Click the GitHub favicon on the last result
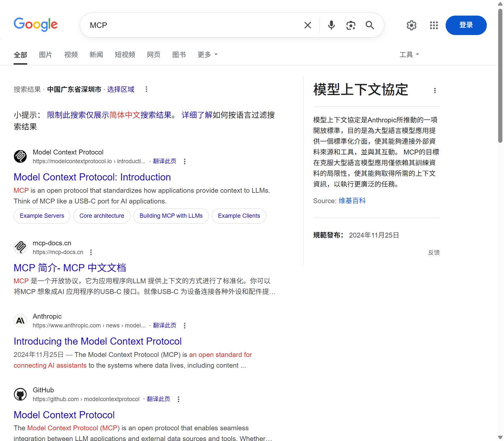 (20, 394)
